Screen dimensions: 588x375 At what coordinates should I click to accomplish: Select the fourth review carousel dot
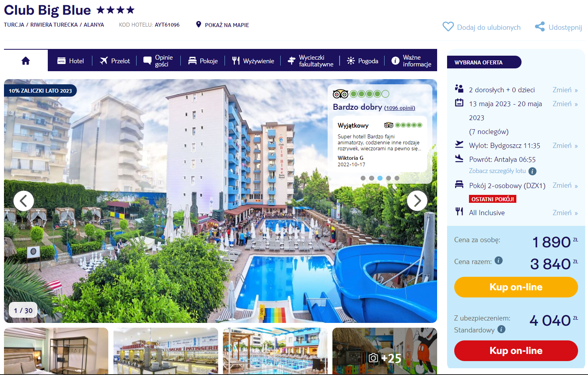tap(389, 178)
